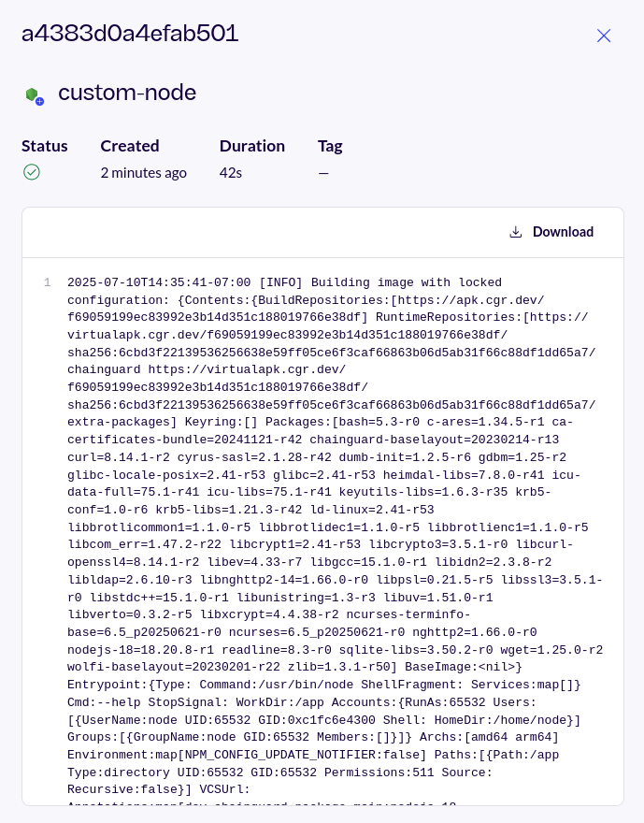Click the Duration column header
Screen dimensions: 644x823
[252, 146]
